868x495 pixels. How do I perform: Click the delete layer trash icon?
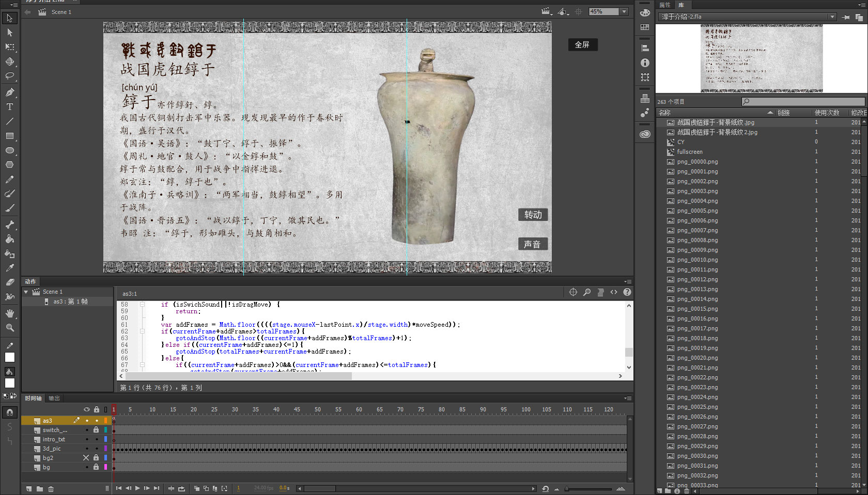pos(51,489)
